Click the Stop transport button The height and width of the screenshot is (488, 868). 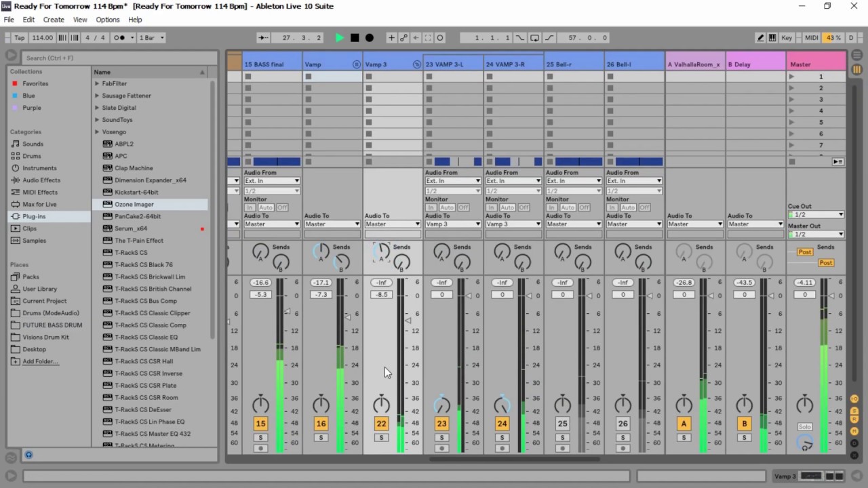pyautogui.click(x=355, y=38)
